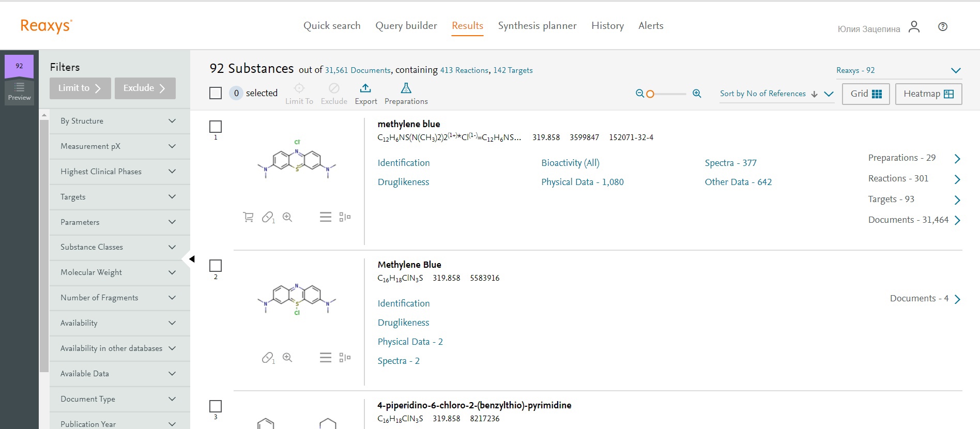This screenshot has width=980, height=429.
Task: Click pill icon for second Methylene Blue
Action: pos(268,358)
